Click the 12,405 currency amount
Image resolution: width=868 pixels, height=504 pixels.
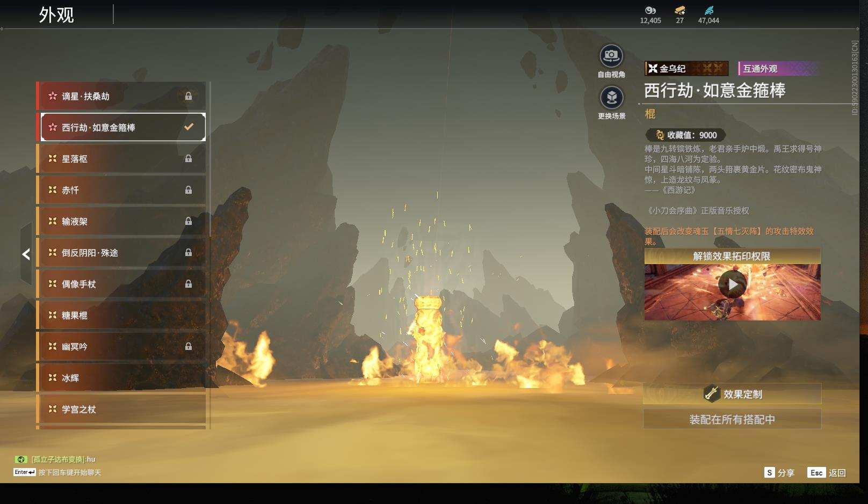click(650, 20)
